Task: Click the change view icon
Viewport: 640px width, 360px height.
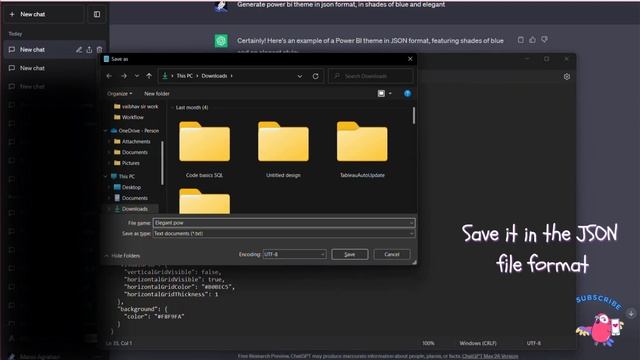Action: click(x=381, y=93)
